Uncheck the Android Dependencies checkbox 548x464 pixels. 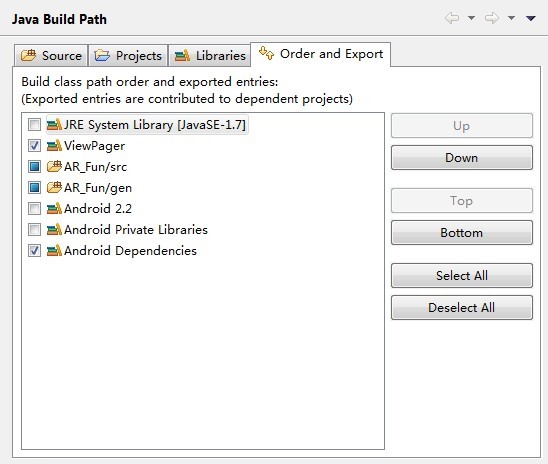pos(34,250)
